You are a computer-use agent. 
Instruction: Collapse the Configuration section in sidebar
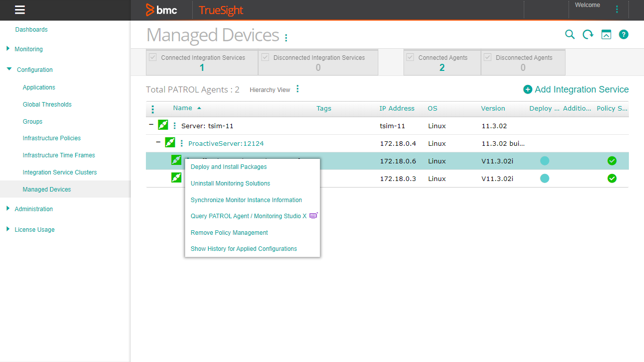(x=9, y=69)
